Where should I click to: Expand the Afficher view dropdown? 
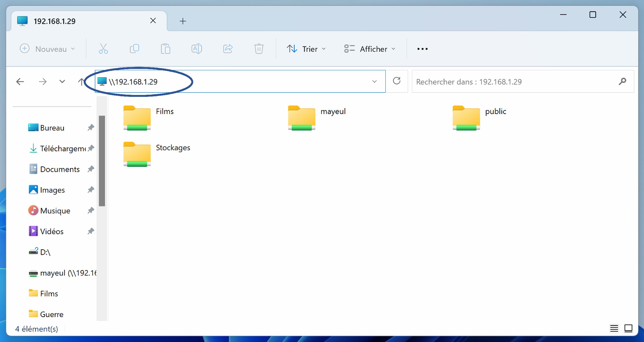click(370, 49)
